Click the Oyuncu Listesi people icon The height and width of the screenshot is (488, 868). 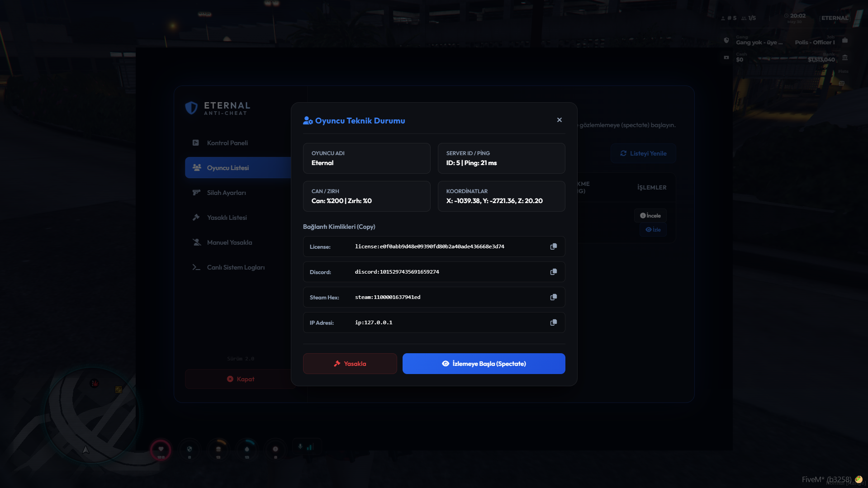coord(197,168)
